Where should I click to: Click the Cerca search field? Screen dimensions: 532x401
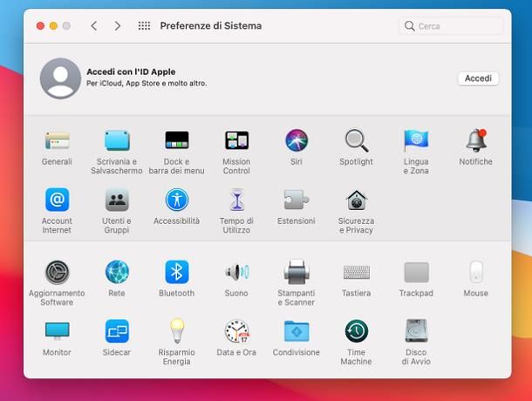point(451,26)
